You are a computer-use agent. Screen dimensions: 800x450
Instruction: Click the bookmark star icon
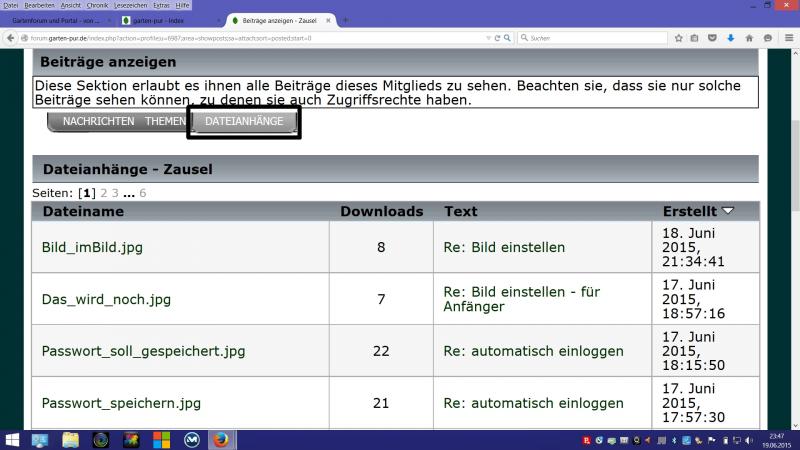[677, 38]
